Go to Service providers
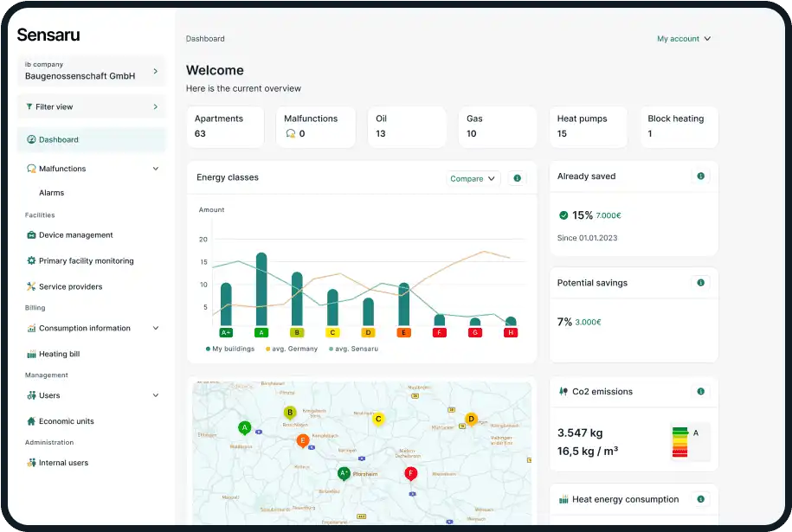Viewport: 792px width, 532px height. click(71, 286)
